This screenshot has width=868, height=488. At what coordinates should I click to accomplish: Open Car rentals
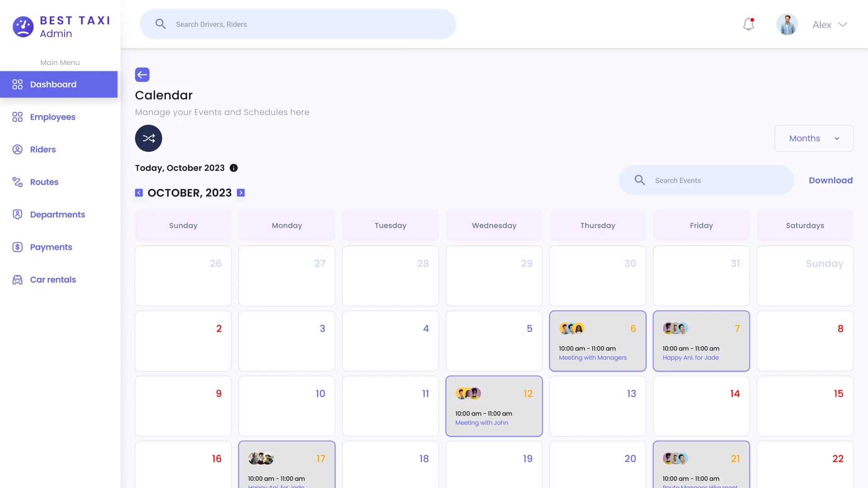[x=53, y=279]
